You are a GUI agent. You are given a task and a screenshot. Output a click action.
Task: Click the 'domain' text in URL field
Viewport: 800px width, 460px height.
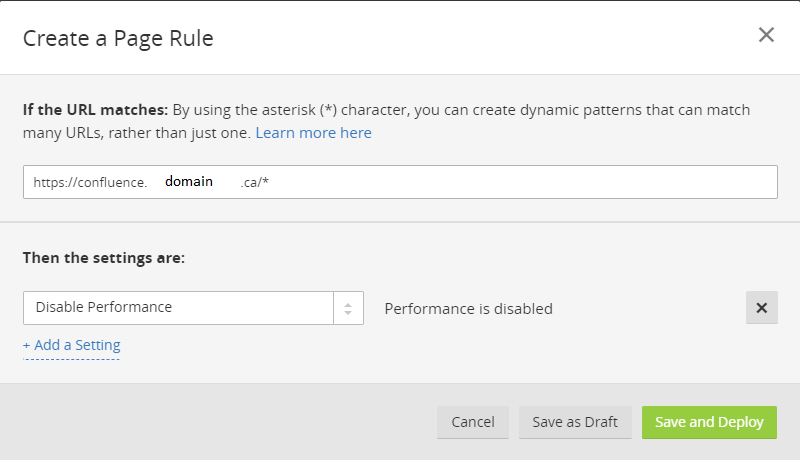coord(189,182)
